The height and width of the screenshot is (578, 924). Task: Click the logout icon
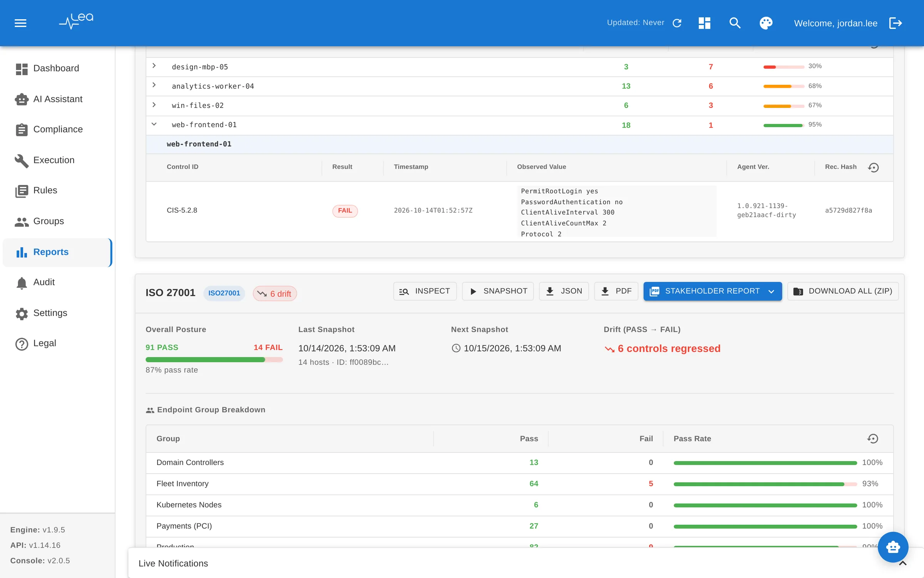point(896,23)
